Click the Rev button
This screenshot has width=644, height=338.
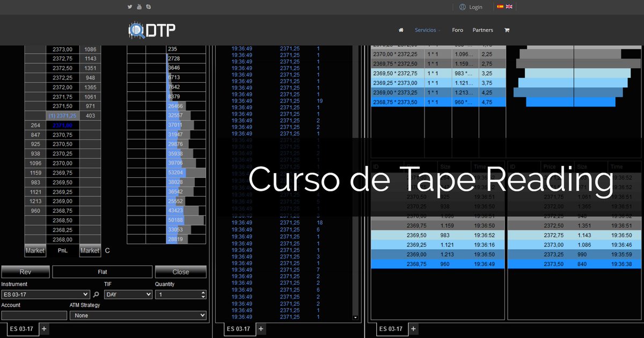coord(25,272)
